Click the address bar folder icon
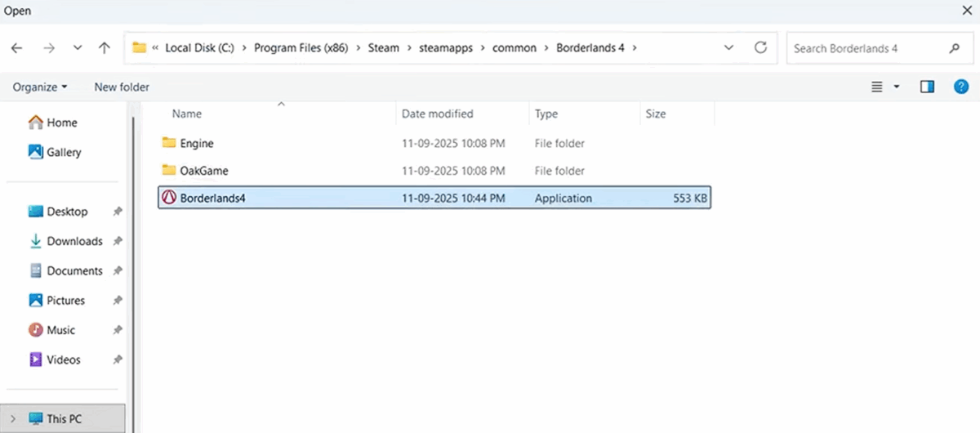980x433 pixels. tap(139, 48)
